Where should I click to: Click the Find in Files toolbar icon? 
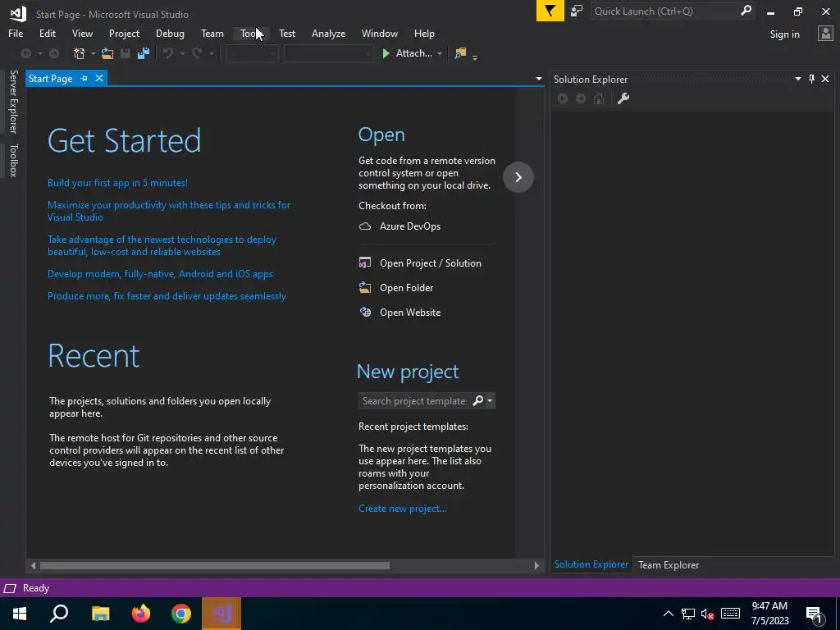[x=460, y=53]
